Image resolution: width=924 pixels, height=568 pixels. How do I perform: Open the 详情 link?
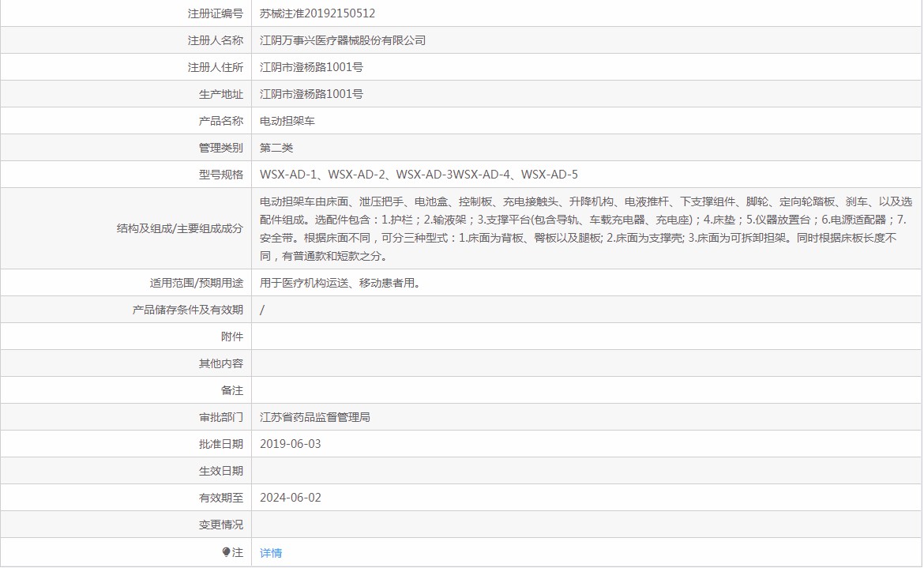tap(270, 553)
